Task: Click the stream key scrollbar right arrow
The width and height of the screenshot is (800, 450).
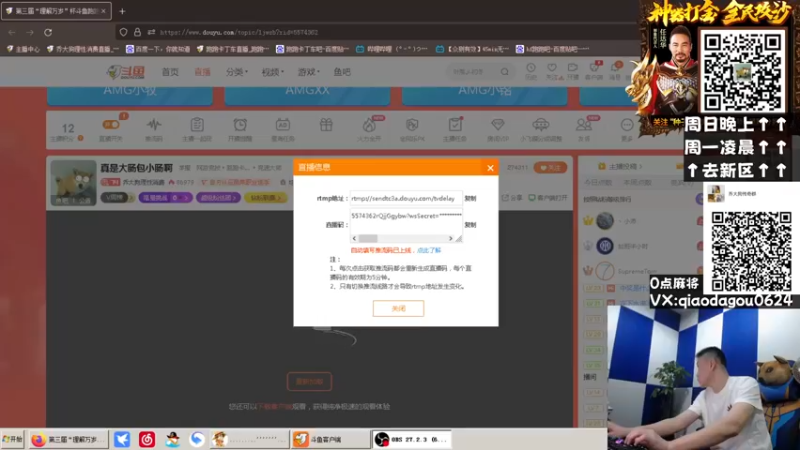Action: point(450,238)
